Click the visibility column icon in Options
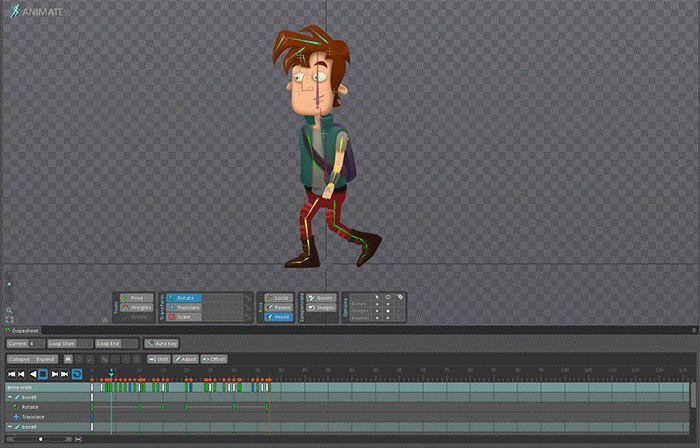 click(388, 297)
